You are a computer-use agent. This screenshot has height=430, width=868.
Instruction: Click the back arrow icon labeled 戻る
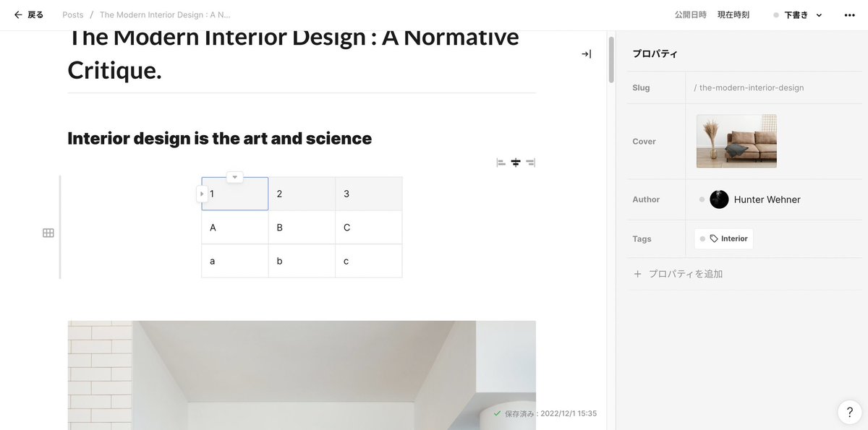click(x=18, y=14)
